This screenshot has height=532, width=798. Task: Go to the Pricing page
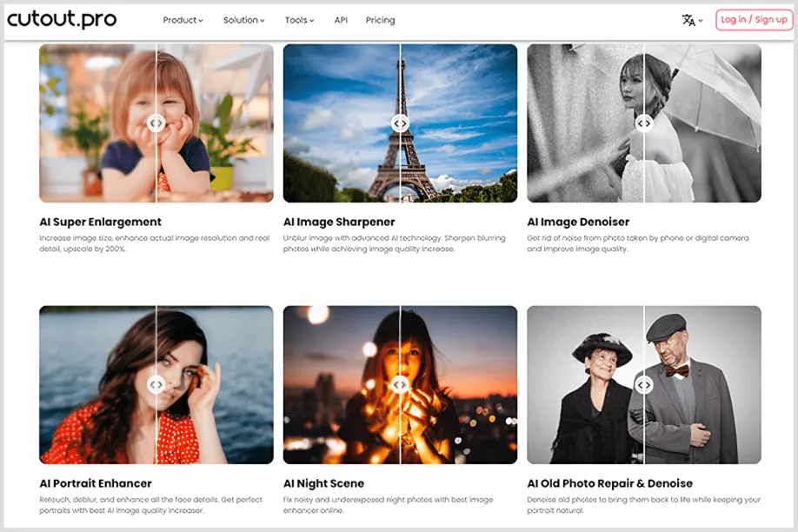click(x=380, y=20)
